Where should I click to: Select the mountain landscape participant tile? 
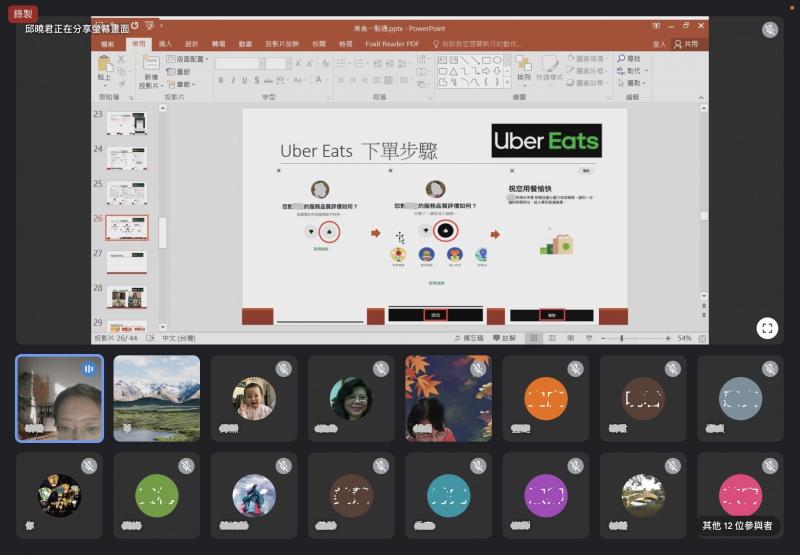pyautogui.click(x=157, y=398)
